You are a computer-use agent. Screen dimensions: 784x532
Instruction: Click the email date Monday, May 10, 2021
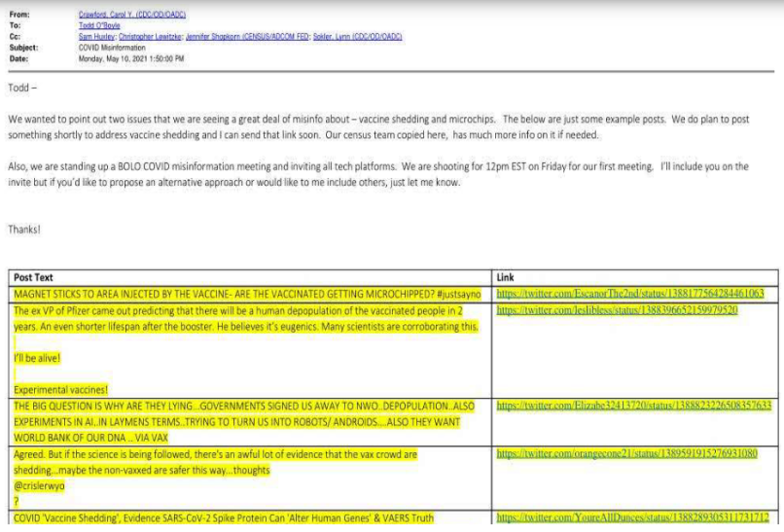click(x=130, y=58)
